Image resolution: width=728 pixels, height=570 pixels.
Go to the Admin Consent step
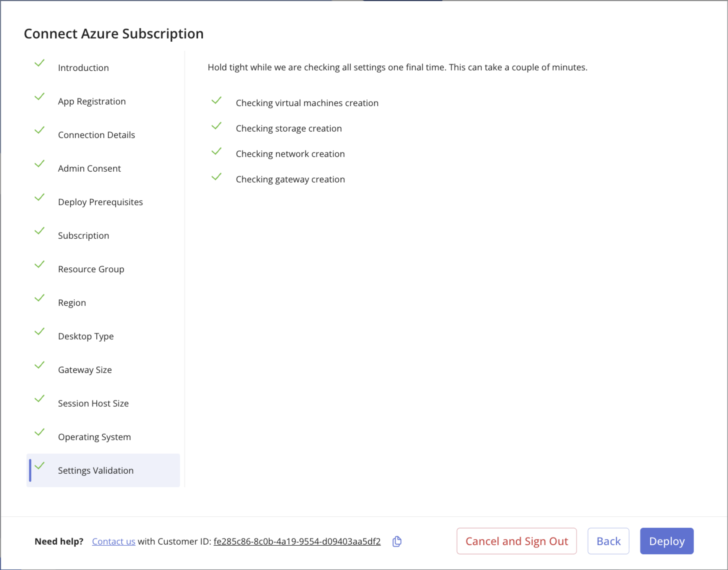89,169
